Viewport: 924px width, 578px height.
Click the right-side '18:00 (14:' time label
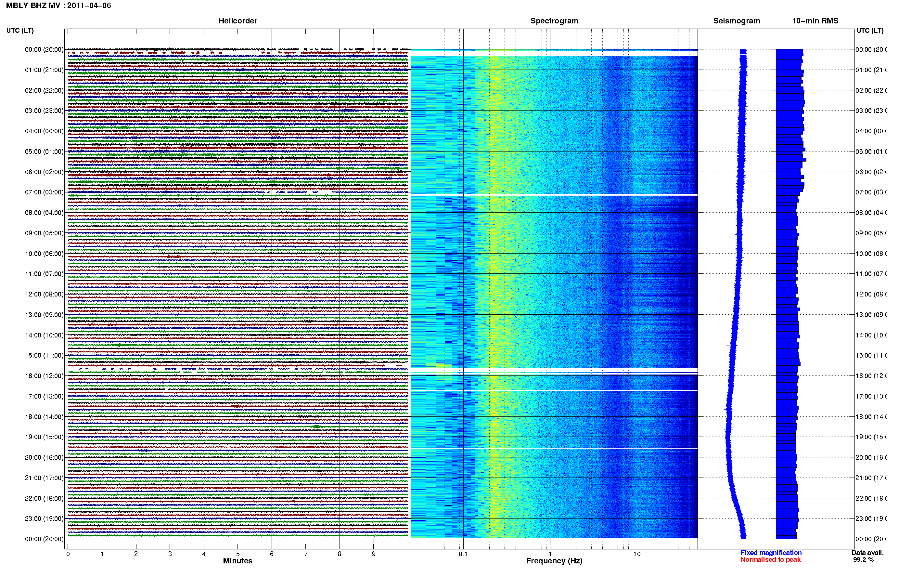click(871, 417)
